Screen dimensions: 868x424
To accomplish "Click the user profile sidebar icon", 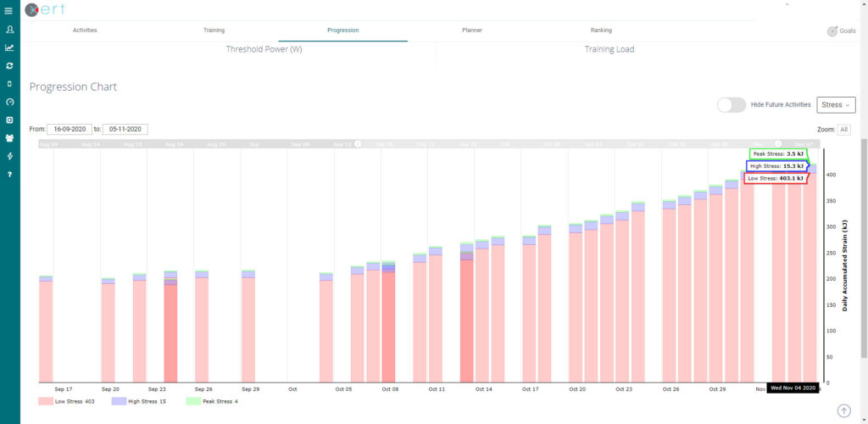I will [9, 30].
